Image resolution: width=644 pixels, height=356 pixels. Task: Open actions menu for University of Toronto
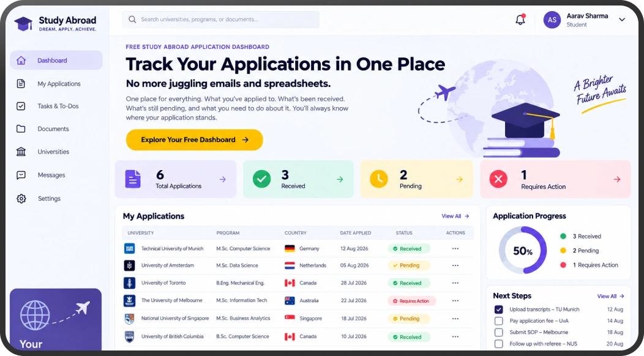pyautogui.click(x=455, y=283)
